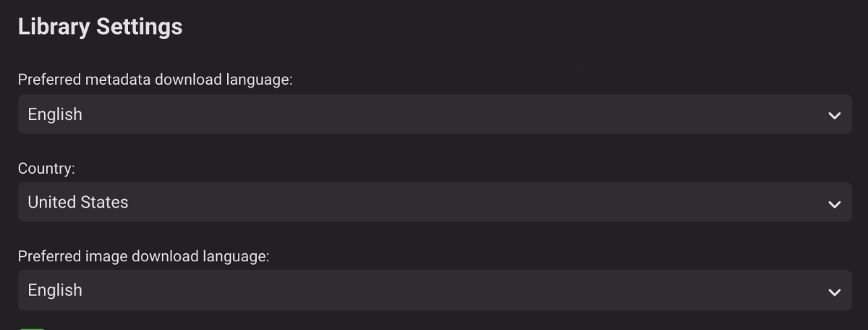Image resolution: width=868 pixels, height=330 pixels.
Task: Toggle the green checkbox below image language
Action: click(x=32, y=328)
